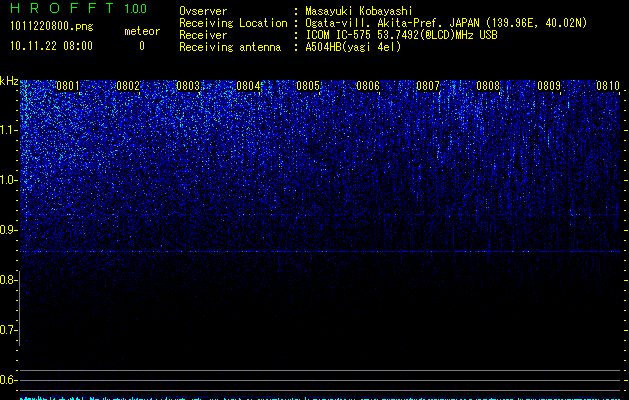The image size is (629, 400).
Task: Click the 0808 time marker
Action: (x=488, y=86)
